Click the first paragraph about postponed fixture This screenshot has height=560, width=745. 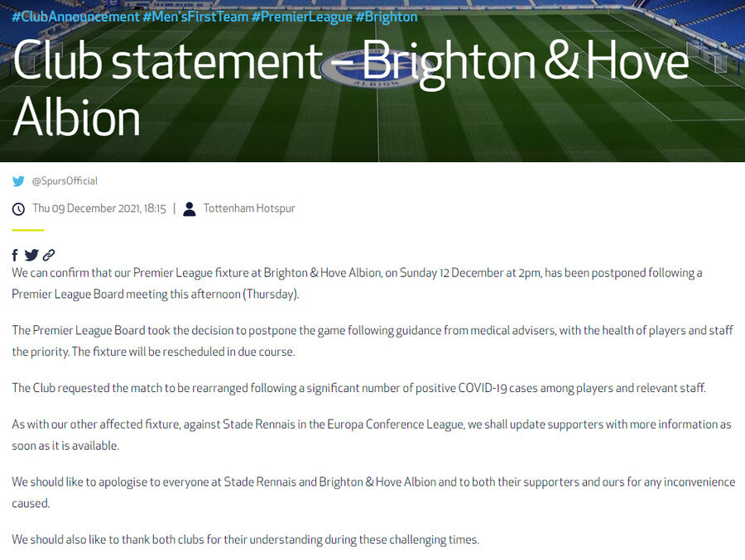coord(357,284)
